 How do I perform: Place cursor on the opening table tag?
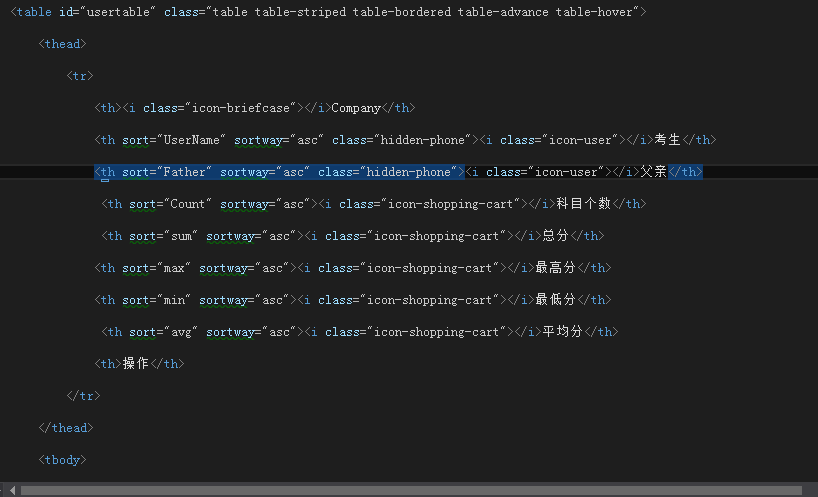(x=31, y=12)
